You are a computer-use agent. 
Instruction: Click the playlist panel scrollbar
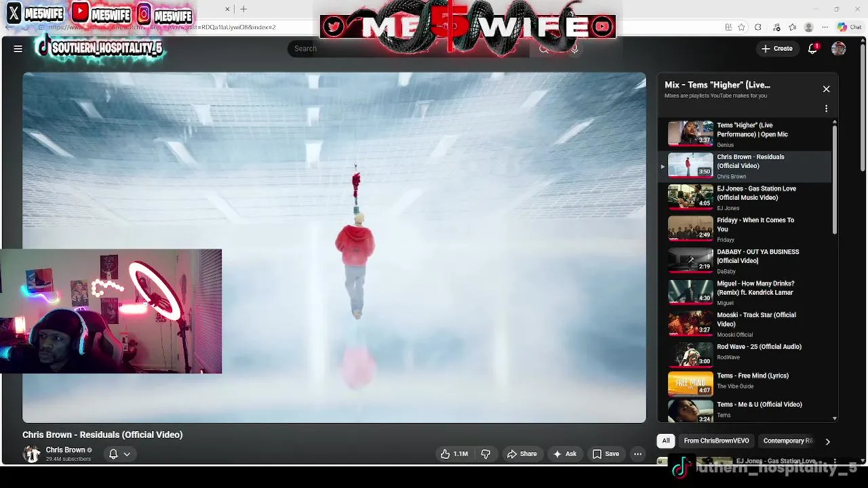tap(835, 180)
